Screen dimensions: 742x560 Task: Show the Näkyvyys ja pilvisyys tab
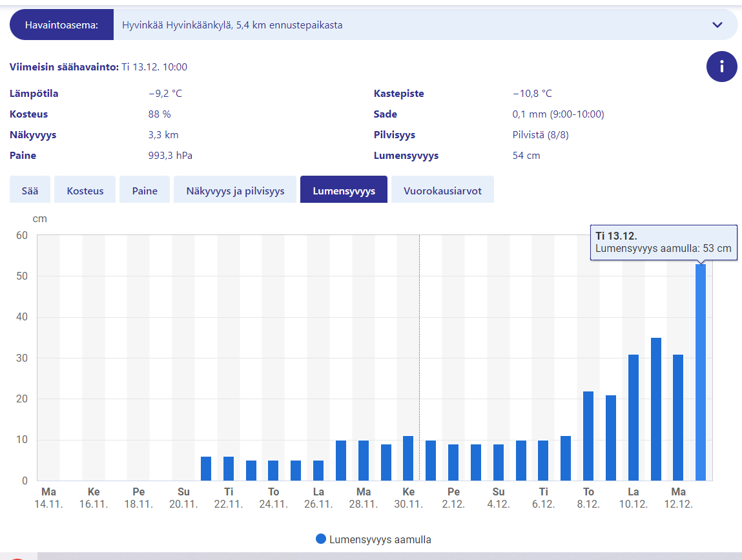(235, 191)
